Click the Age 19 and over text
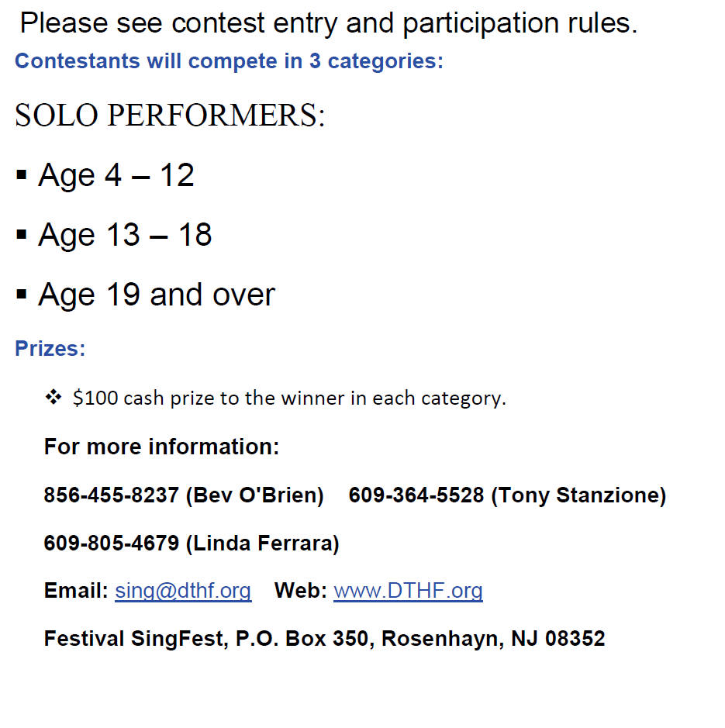The height and width of the screenshot is (728, 725). pyautogui.click(x=157, y=295)
